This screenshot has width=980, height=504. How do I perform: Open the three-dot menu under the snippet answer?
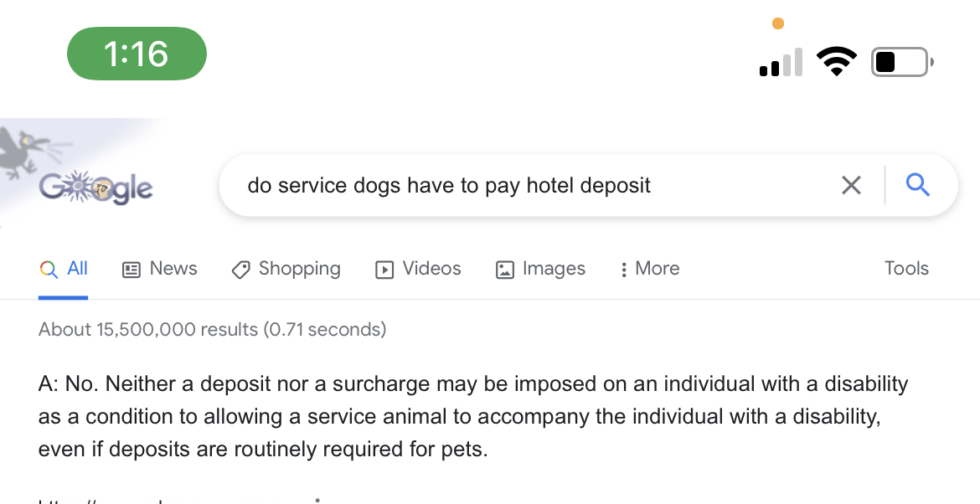point(317,499)
